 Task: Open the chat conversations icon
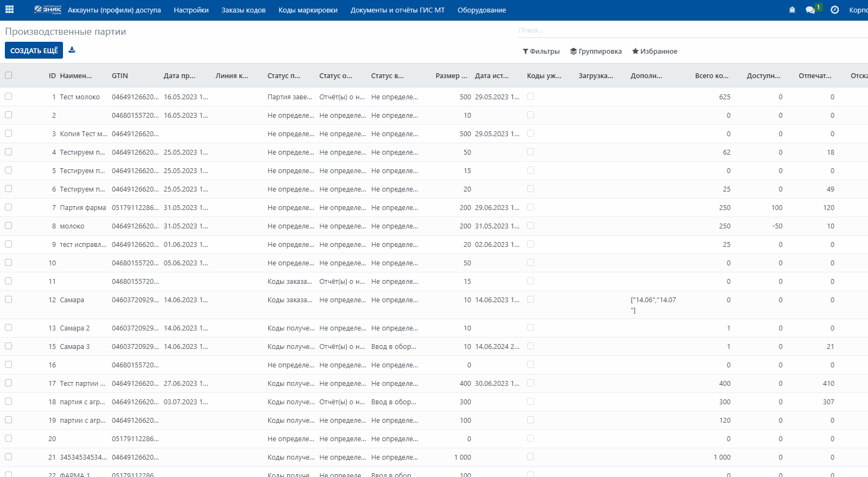pos(810,10)
